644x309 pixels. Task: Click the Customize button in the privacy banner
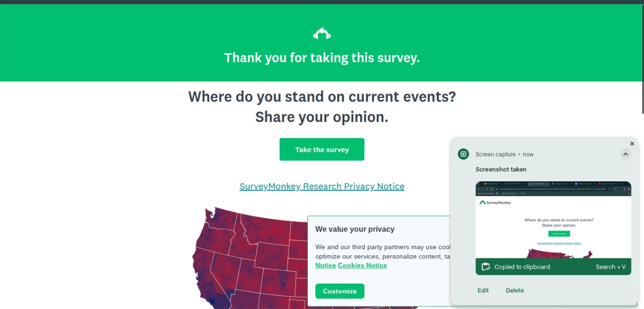[340, 291]
